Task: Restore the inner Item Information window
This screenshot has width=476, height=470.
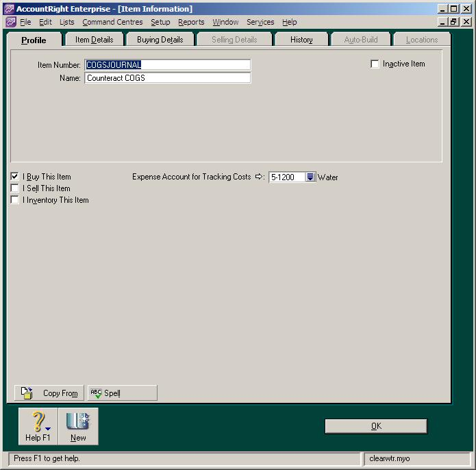Action: click(454, 22)
